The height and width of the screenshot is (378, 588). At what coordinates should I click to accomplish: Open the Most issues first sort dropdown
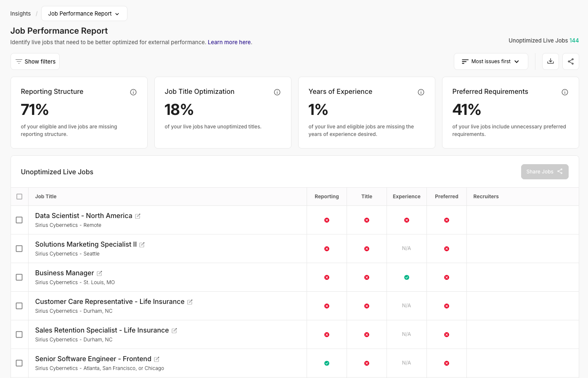coord(490,61)
